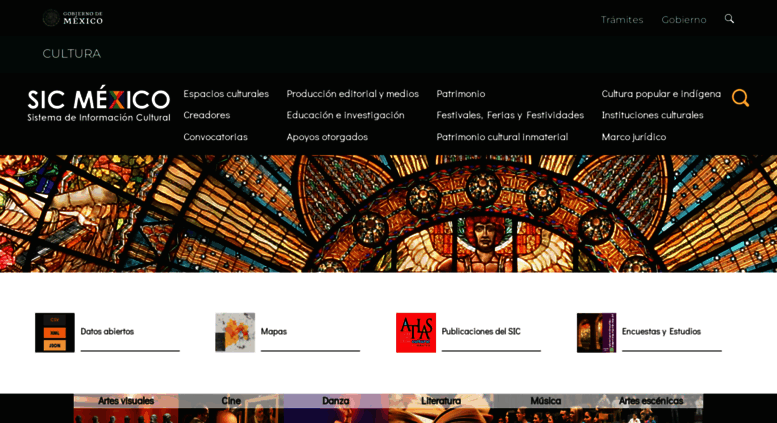Select the Música category tile
Image resolution: width=777 pixels, height=423 pixels.
click(546, 409)
